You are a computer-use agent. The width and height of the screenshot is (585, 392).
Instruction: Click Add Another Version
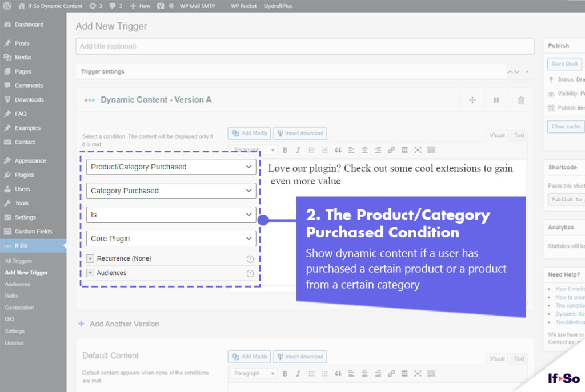[119, 324]
